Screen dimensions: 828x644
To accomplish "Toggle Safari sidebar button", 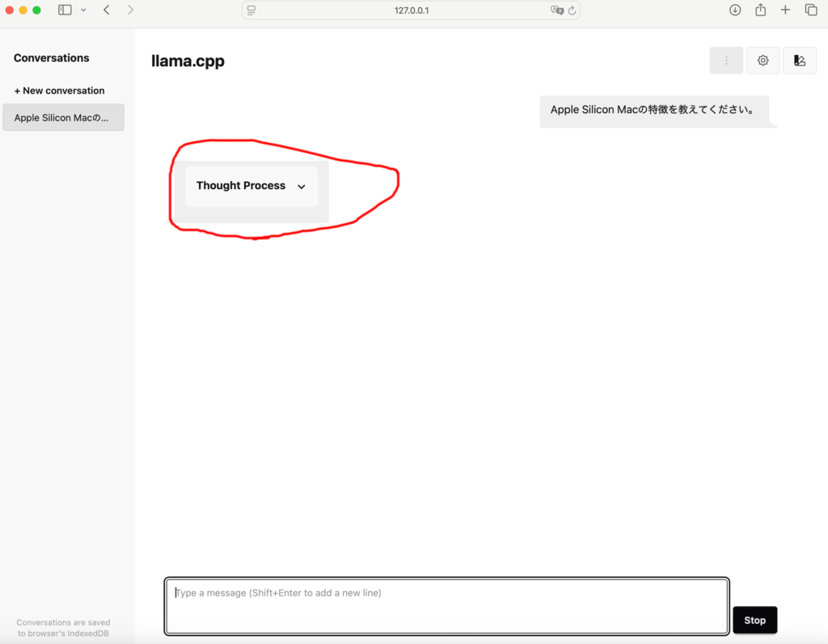I will [x=65, y=10].
